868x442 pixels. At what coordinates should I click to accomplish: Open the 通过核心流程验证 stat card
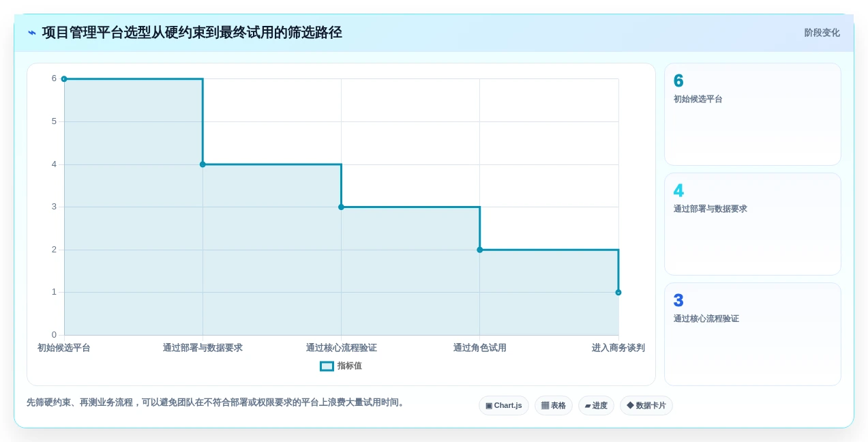pos(753,334)
